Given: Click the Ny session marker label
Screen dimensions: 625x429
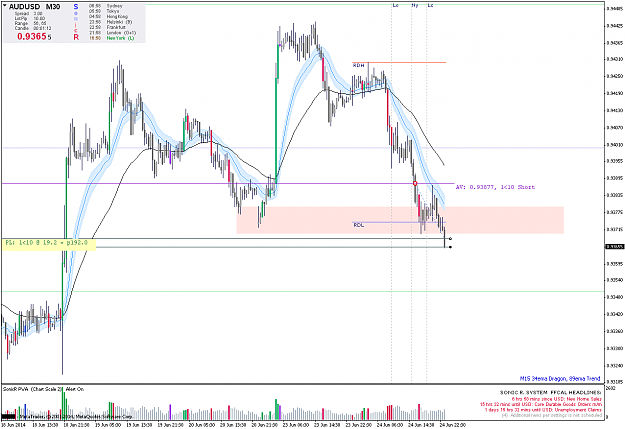Looking at the screenshot, I should tap(415, 6).
